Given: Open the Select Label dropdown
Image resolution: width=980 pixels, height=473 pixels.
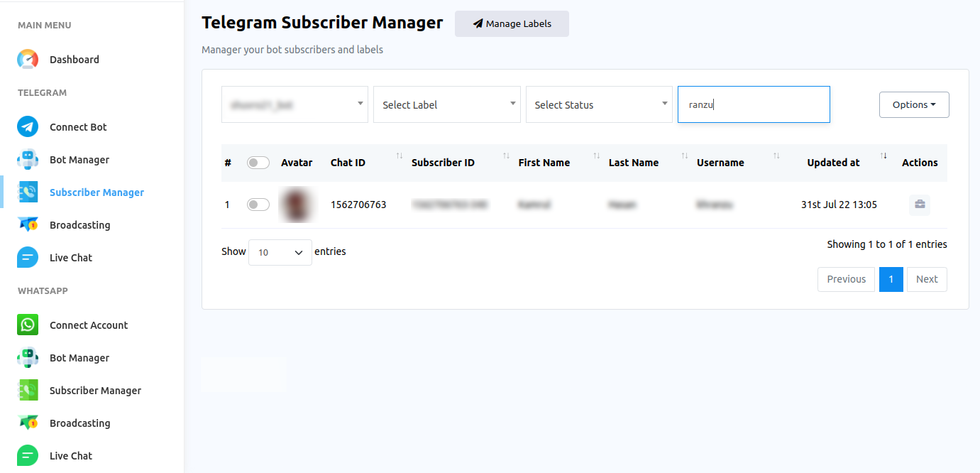Looking at the screenshot, I should tap(447, 104).
